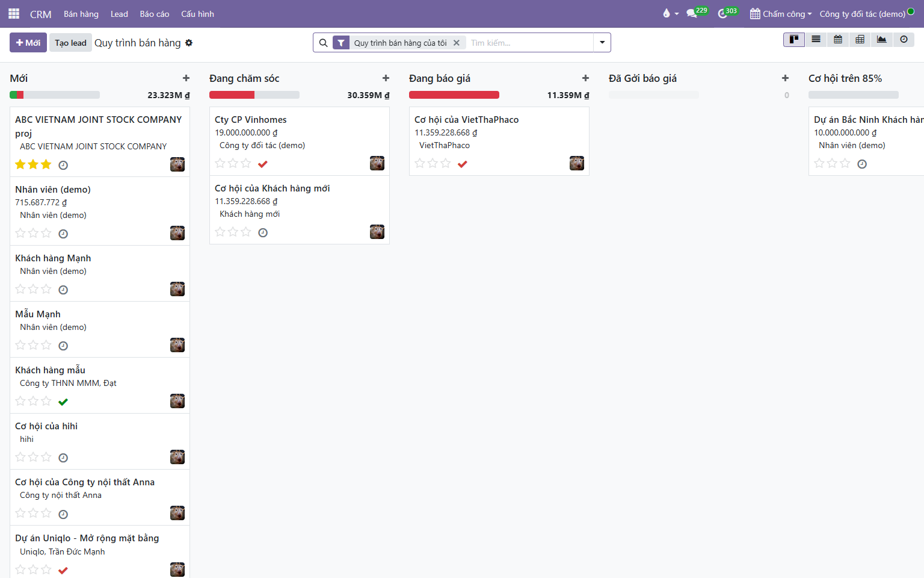
Task: Open the apps grid menu
Action: click(14, 14)
